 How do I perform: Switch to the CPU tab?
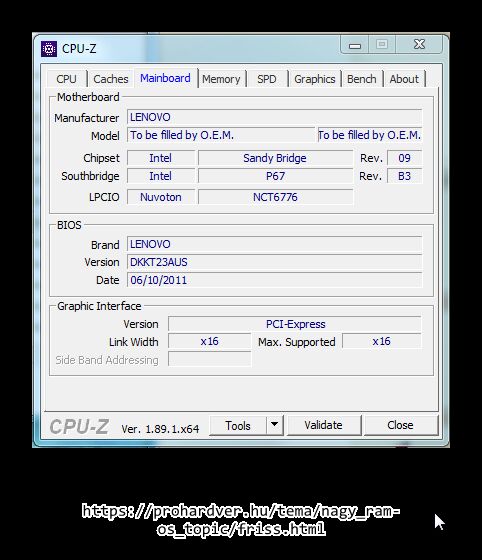pyautogui.click(x=66, y=79)
